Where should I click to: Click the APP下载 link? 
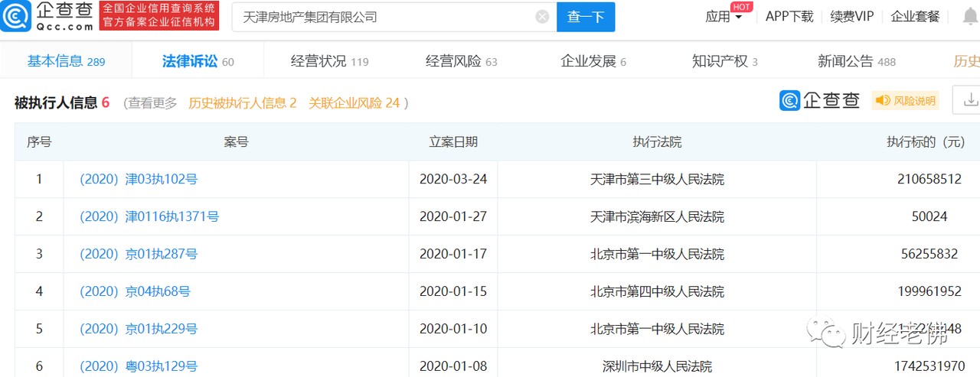coord(789,17)
